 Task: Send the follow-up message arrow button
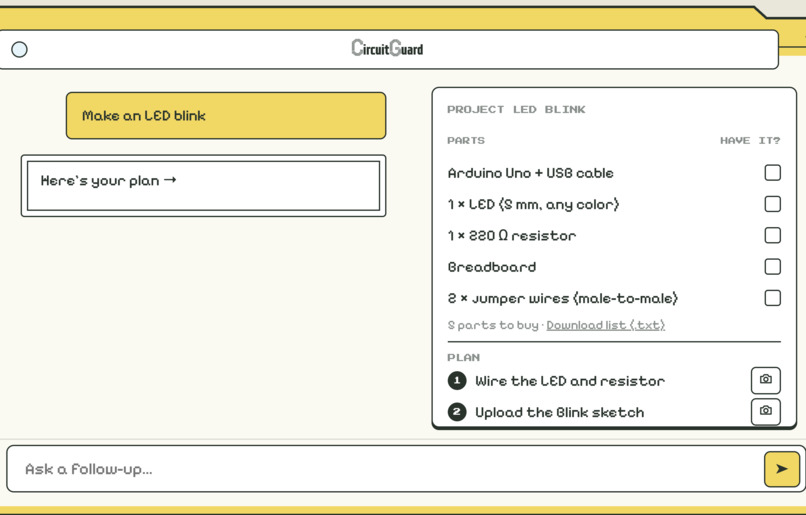782,469
